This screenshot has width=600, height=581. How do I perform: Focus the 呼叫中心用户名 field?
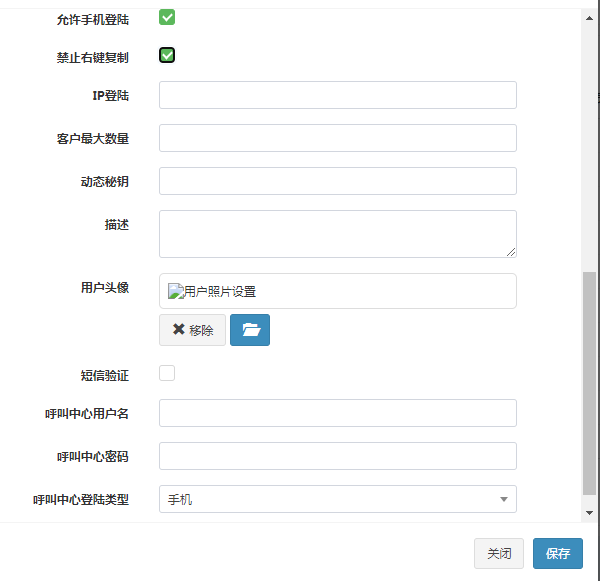337,413
